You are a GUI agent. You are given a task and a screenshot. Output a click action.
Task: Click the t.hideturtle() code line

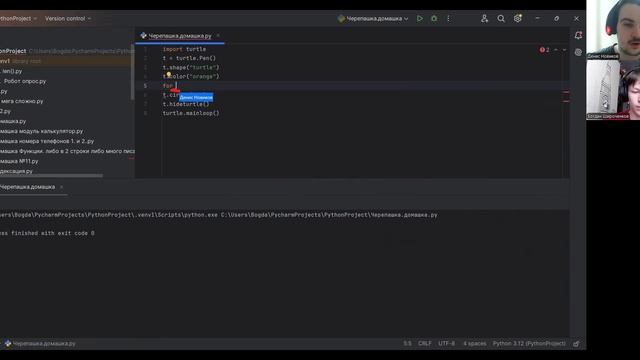tap(186, 104)
